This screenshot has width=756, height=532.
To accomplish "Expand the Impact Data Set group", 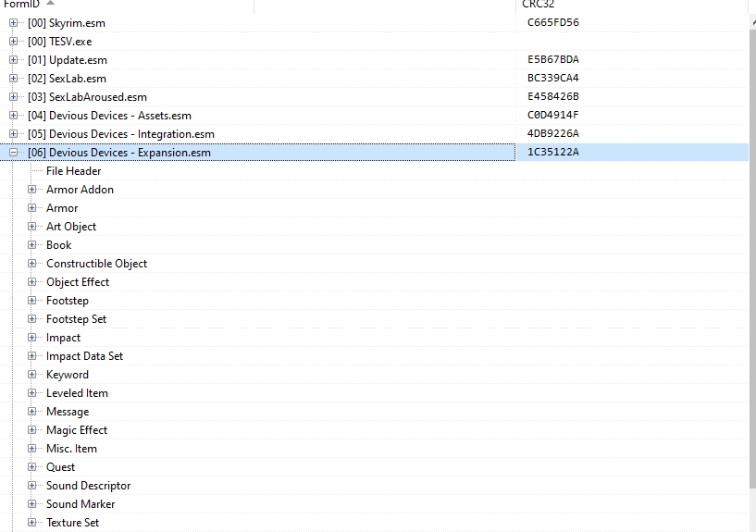I will click(x=31, y=355).
